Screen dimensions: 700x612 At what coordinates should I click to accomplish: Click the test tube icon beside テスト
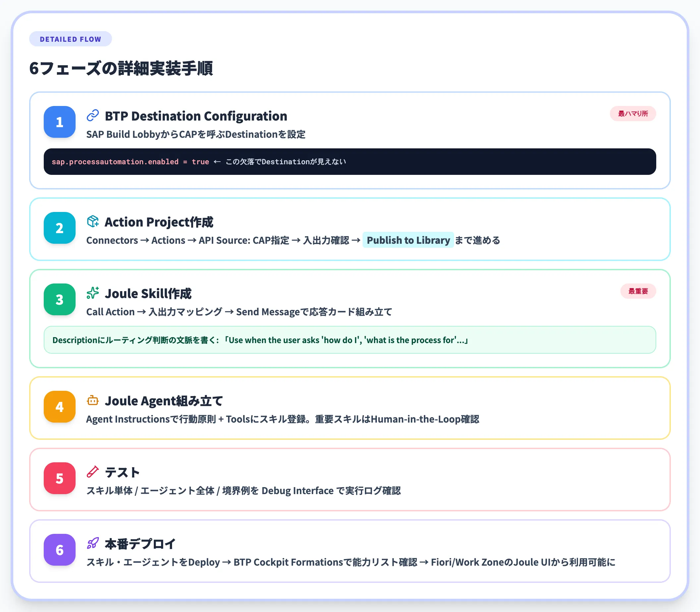click(x=92, y=472)
